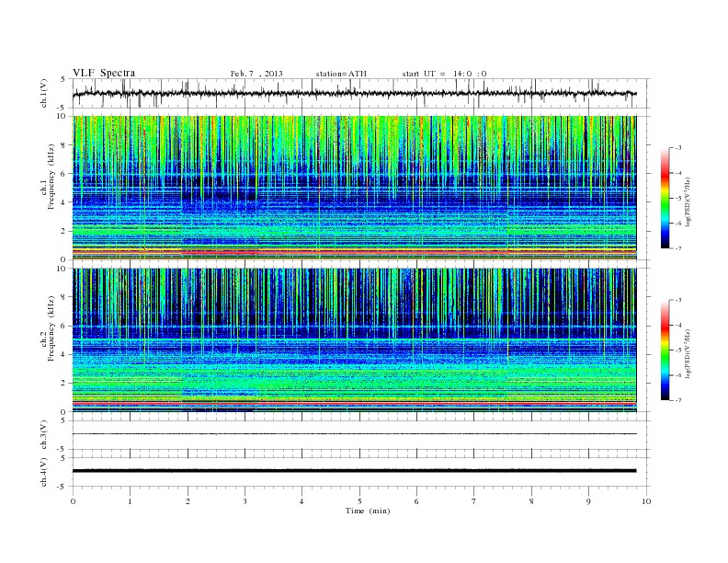728x563 pixels.
Task: Click the ch.1 spectrogram plot
Action: tap(354, 188)
